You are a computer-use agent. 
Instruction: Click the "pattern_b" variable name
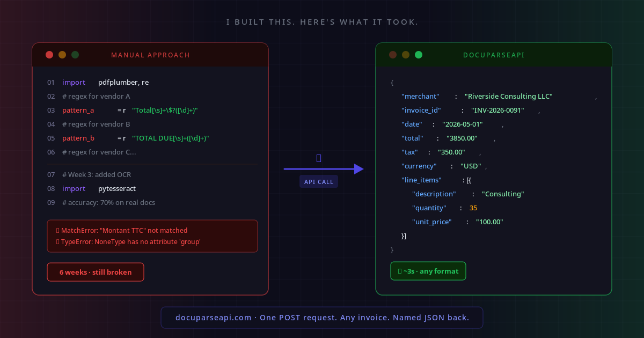click(x=78, y=138)
